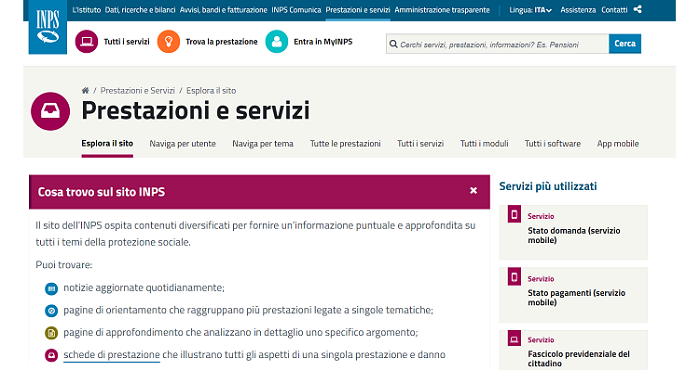Image resolution: width=700 pixels, height=370 pixels.
Task: Open Dati, ricerche e bilanci menu
Action: [140, 10]
